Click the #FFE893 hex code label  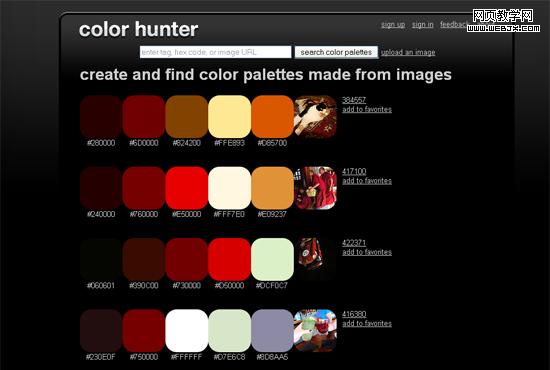tap(229, 143)
